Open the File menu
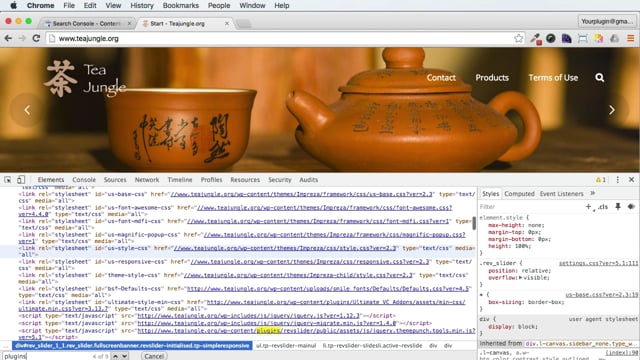 [69, 5]
